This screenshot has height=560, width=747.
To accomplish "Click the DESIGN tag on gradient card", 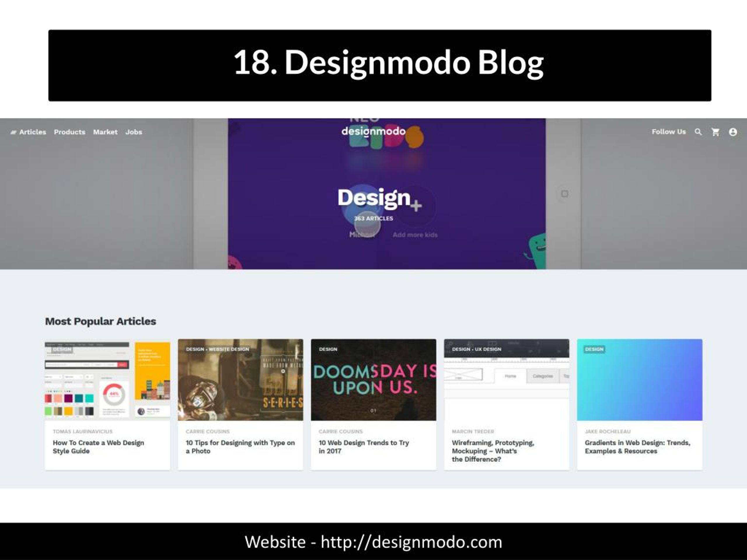I will 594,349.
